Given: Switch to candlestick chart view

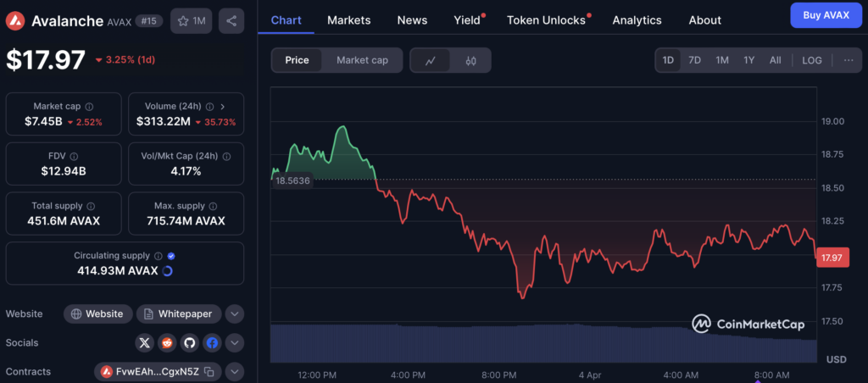Looking at the screenshot, I should click(470, 60).
